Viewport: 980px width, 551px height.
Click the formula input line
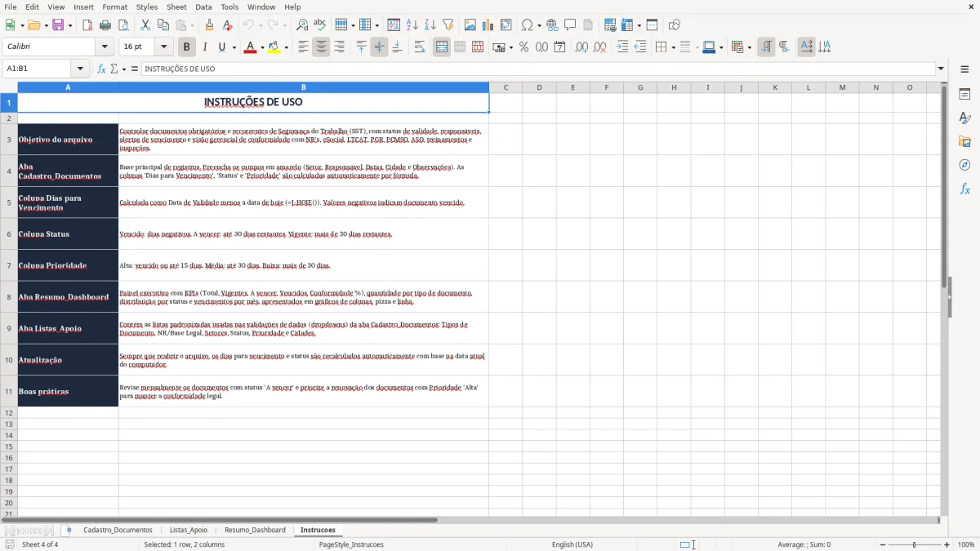coord(537,69)
